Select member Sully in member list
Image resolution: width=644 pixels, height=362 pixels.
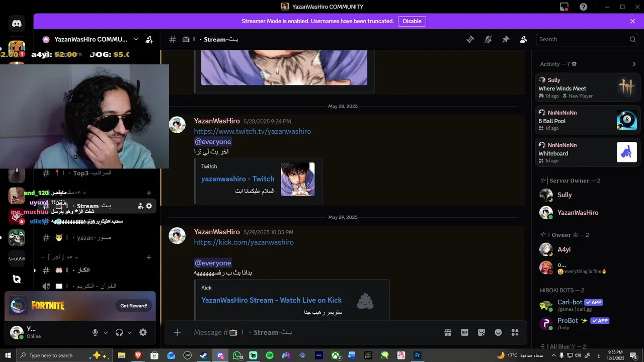tap(588, 195)
